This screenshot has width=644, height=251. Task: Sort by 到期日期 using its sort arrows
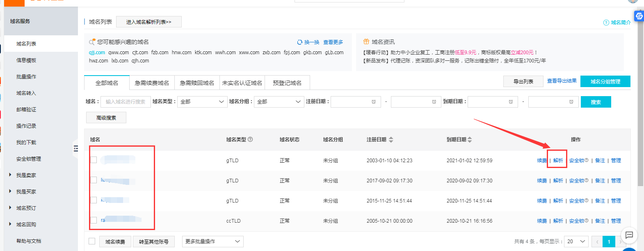[x=470, y=140]
